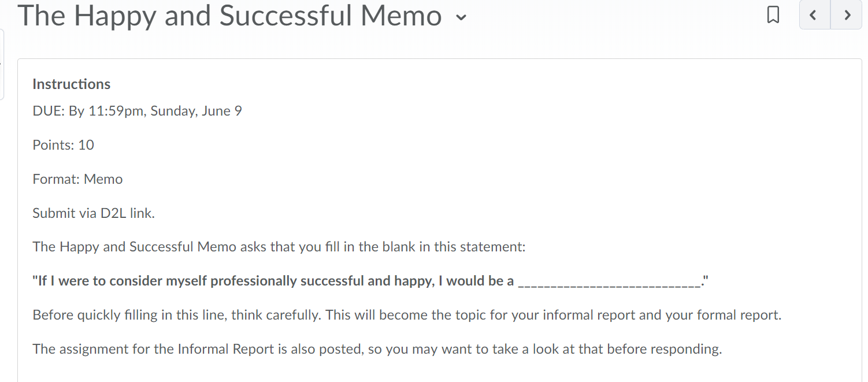Bookmark this memo topic
The width and height of the screenshot is (868, 382).
tap(773, 15)
